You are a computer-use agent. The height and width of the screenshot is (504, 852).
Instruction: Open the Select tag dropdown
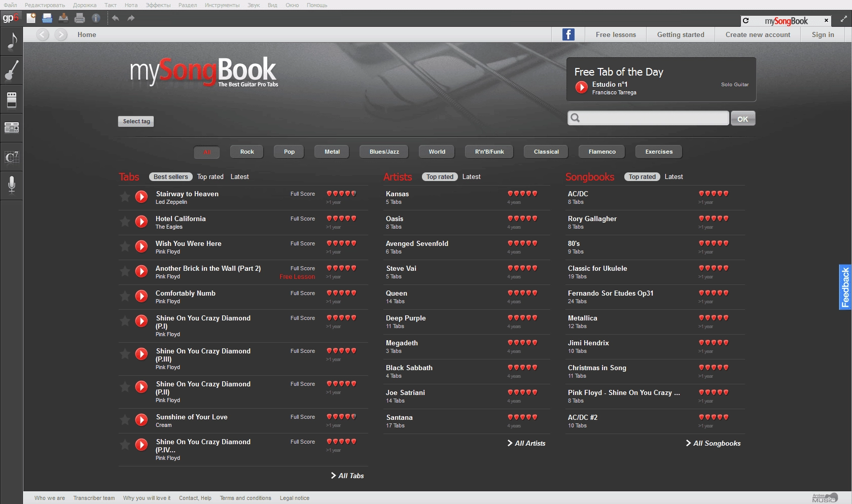pyautogui.click(x=136, y=121)
